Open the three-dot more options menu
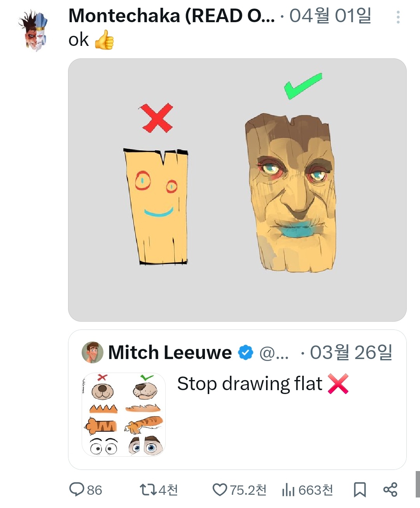The height and width of the screenshot is (508, 420). (x=398, y=17)
